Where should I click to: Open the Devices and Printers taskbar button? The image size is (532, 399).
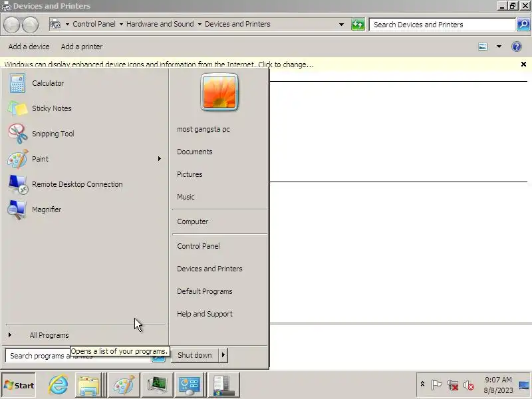click(224, 385)
